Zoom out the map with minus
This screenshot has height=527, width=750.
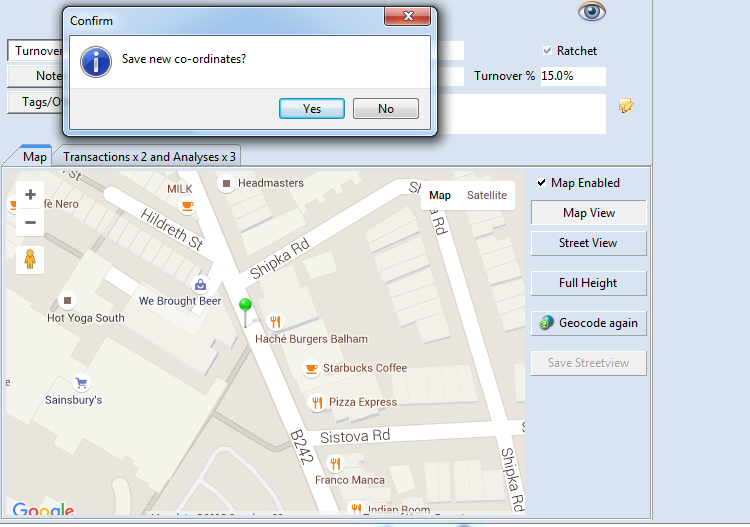(x=30, y=222)
